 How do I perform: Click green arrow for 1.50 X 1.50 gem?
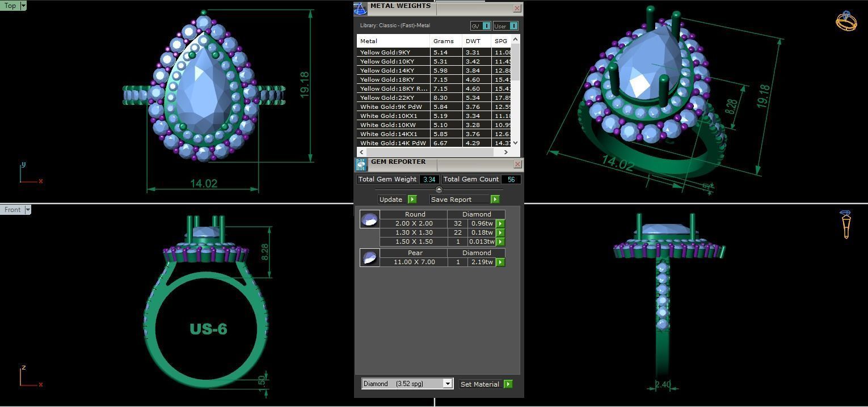(x=500, y=241)
